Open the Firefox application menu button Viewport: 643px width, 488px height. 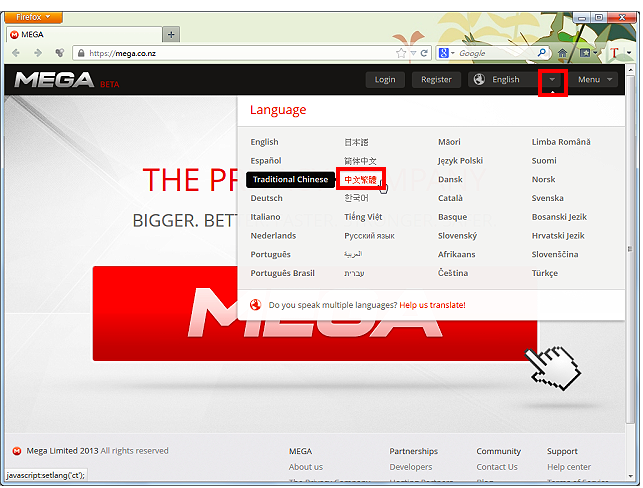(34, 17)
